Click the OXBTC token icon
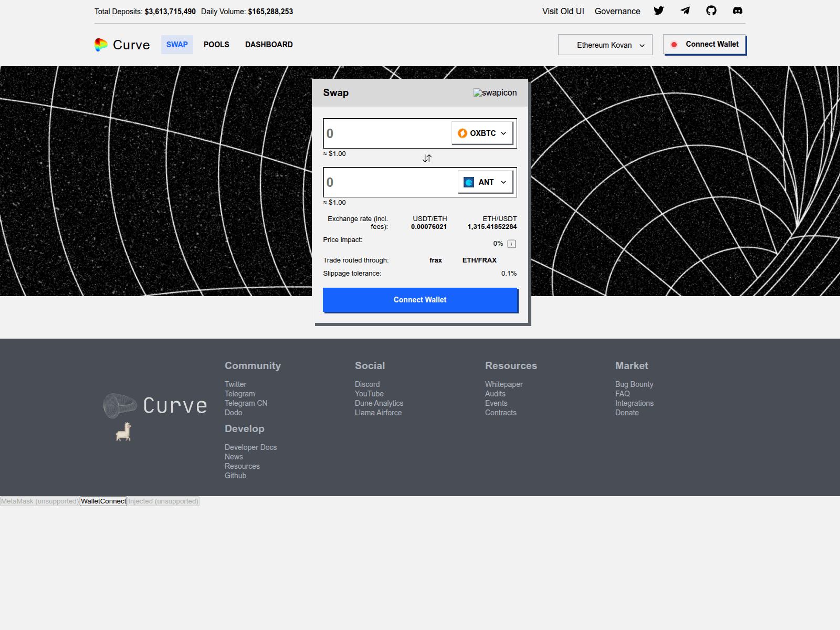 (x=463, y=133)
